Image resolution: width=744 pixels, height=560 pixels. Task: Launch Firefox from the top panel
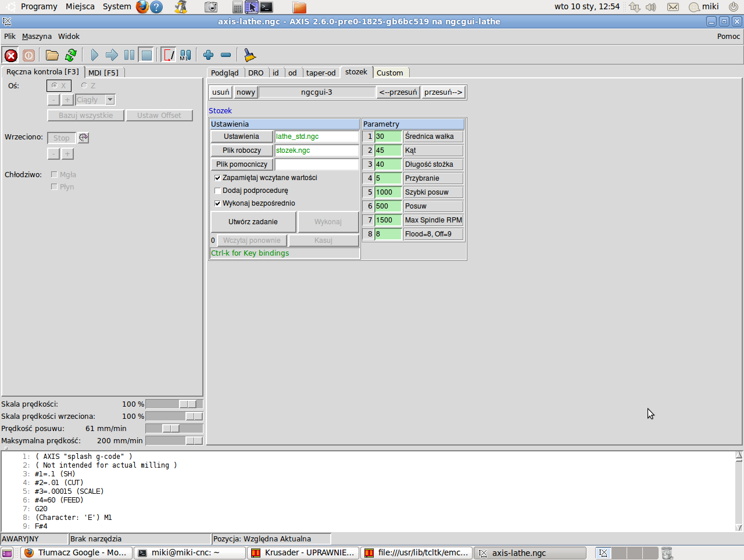(142, 7)
